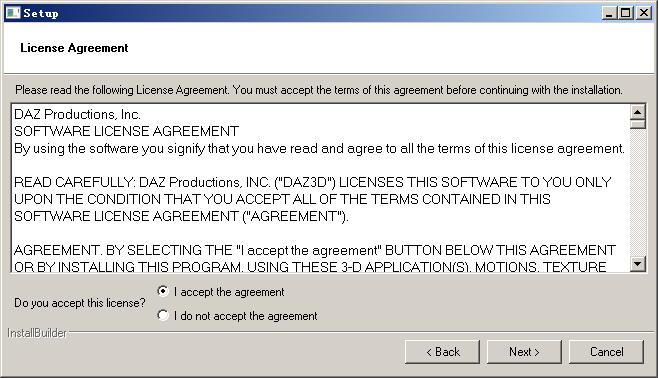Click "Do you accept this license?" label
Screen dimensions: 658x378
(80, 303)
